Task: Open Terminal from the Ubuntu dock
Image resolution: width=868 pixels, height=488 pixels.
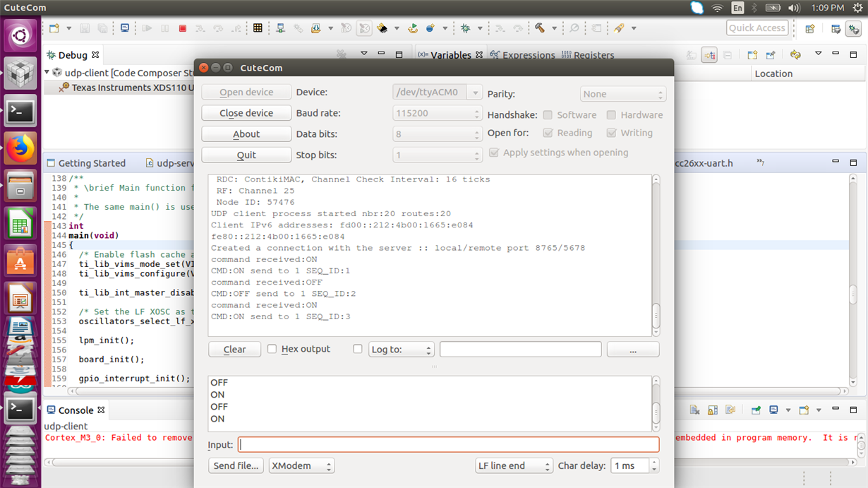Action: pyautogui.click(x=20, y=110)
